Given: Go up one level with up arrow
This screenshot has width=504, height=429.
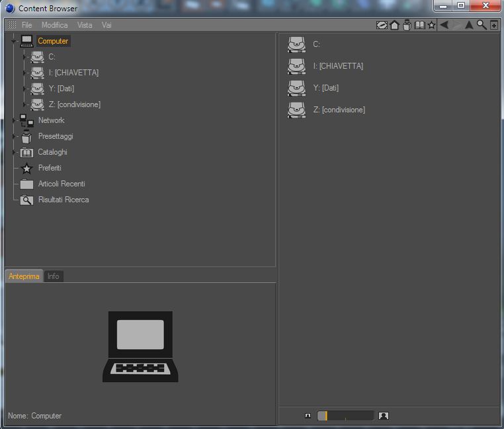Looking at the screenshot, I should point(469,24).
